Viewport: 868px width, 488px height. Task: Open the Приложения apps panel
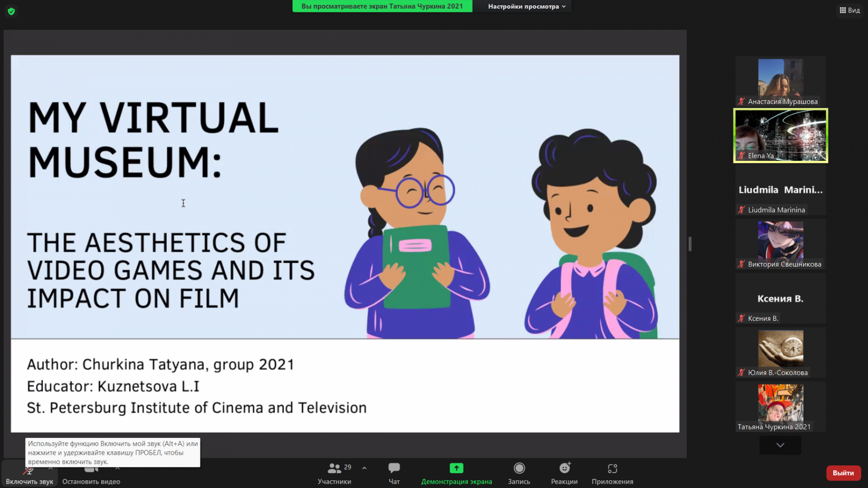(x=612, y=474)
